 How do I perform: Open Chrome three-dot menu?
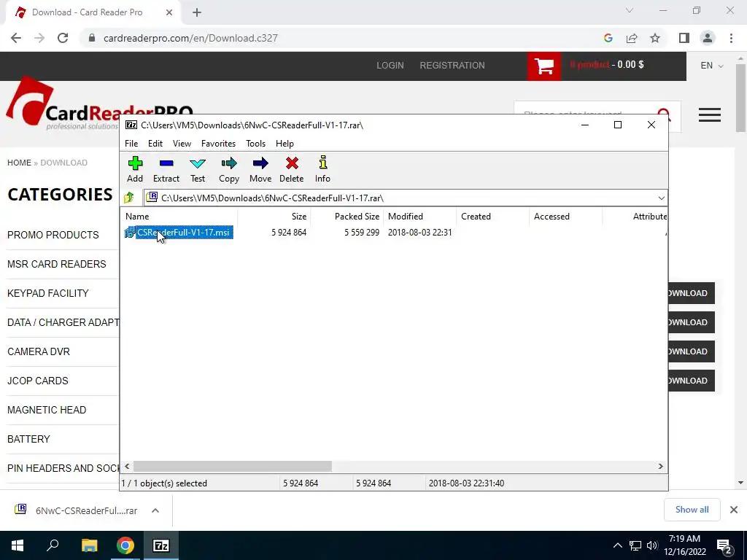731,38
